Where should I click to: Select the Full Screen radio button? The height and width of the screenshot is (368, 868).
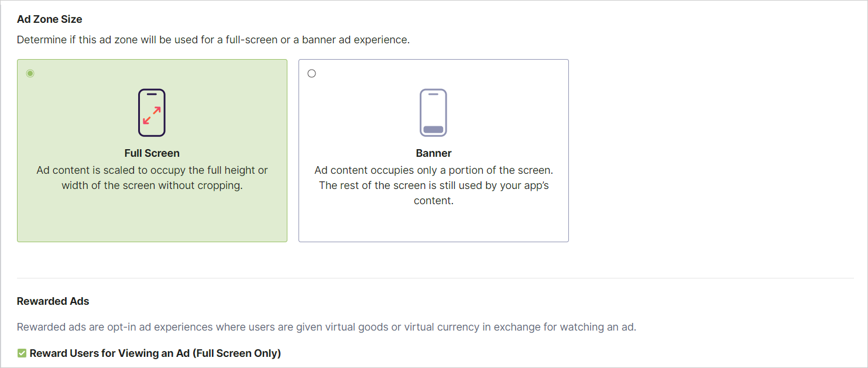click(x=30, y=74)
